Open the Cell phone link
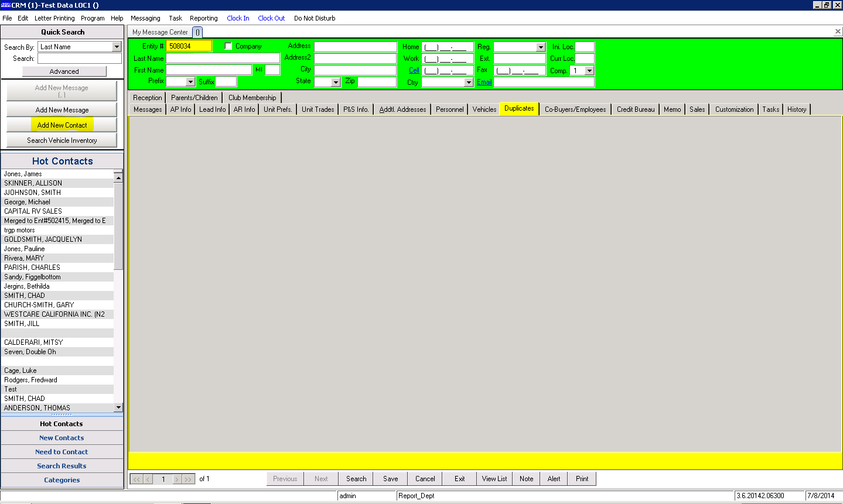This screenshot has height=504, width=843. (x=414, y=70)
